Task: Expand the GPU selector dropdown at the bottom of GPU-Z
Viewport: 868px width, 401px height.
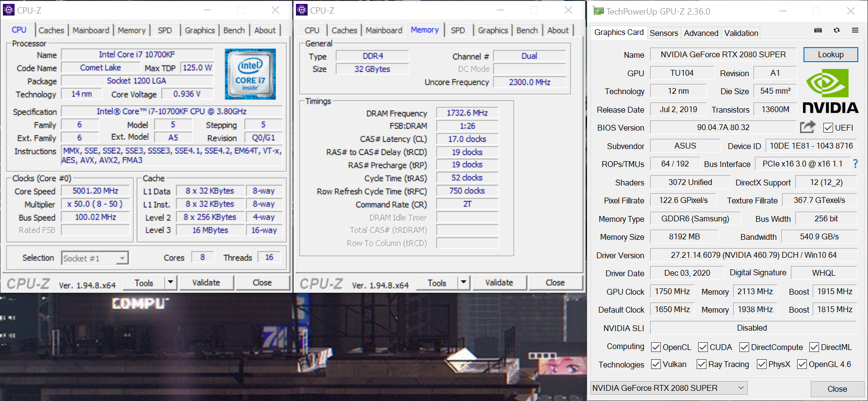Action: [x=740, y=388]
